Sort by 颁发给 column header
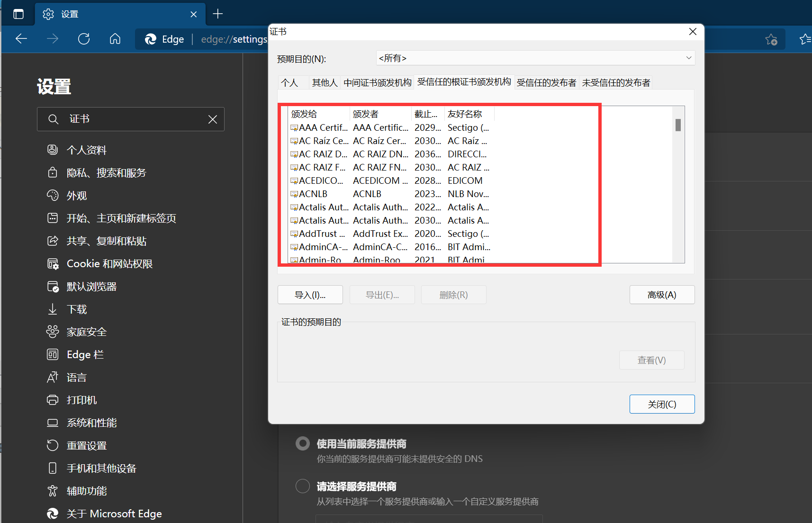This screenshot has height=523, width=812. tap(319, 114)
